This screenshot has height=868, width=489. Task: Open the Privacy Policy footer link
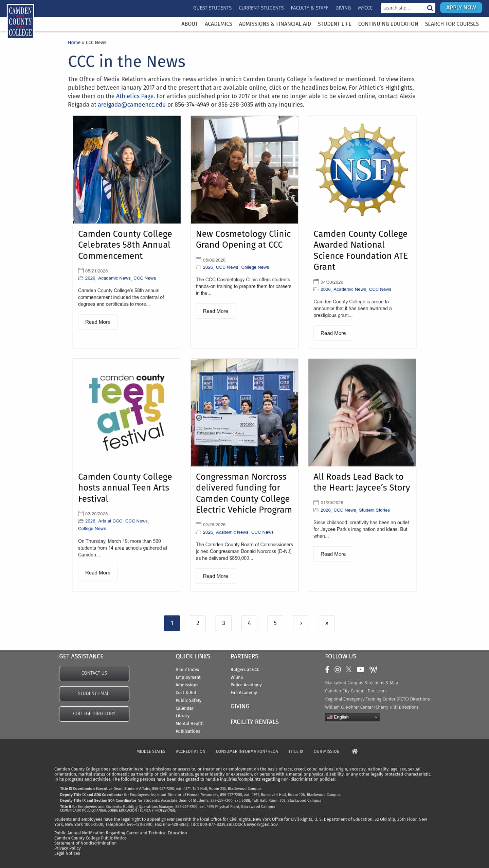(x=68, y=848)
